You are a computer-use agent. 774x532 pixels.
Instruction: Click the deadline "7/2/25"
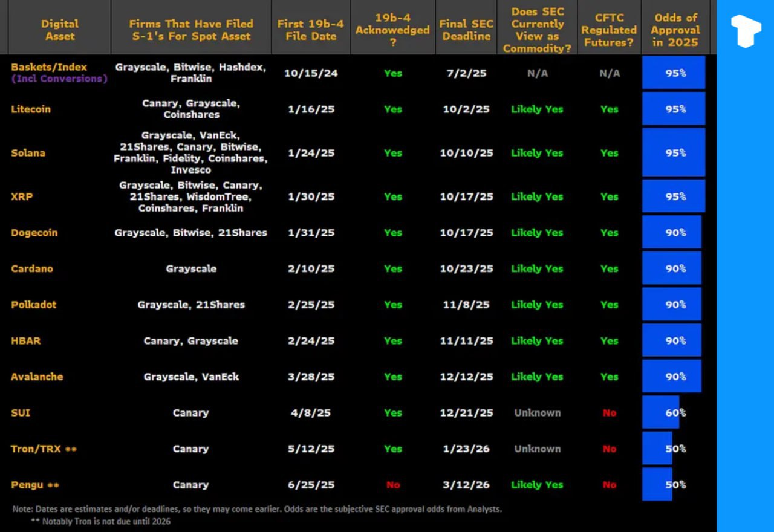466,73
